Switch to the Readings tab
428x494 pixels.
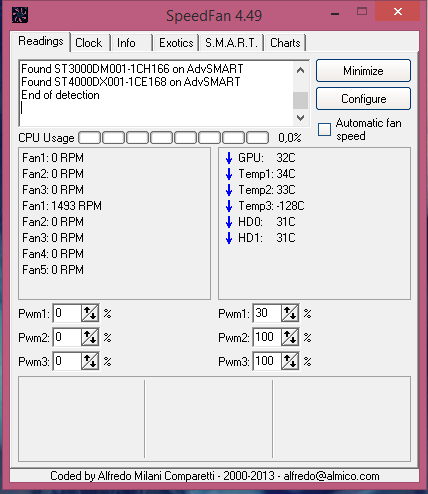[x=41, y=41]
